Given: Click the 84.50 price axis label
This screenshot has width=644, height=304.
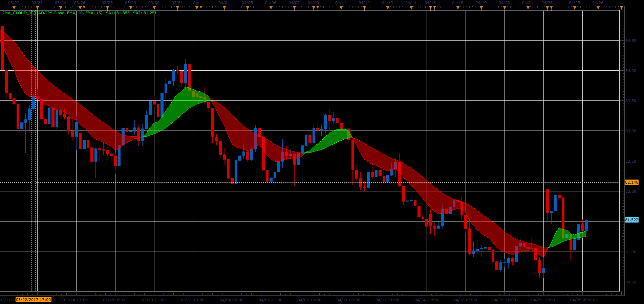Looking at the screenshot, I should (630, 41).
